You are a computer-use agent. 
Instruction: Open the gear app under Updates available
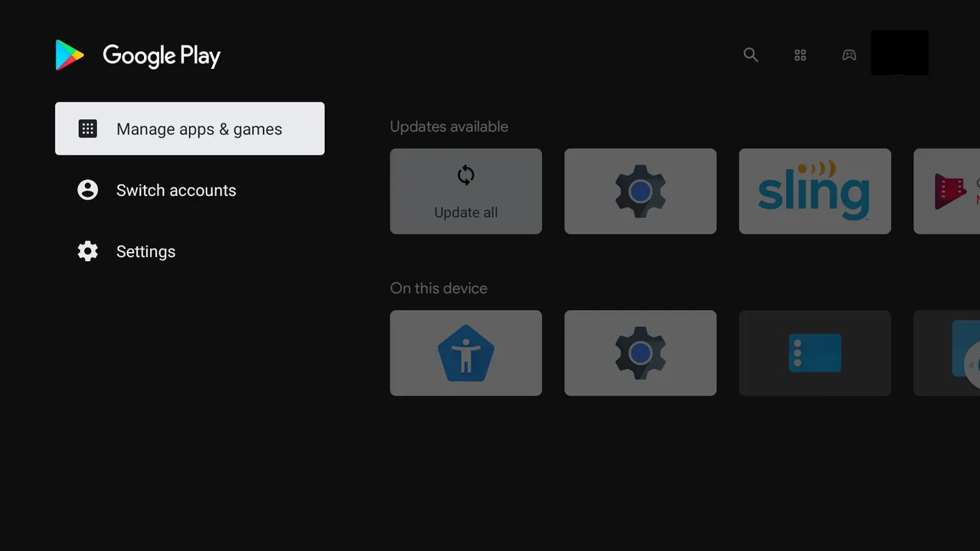tap(640, 191)
